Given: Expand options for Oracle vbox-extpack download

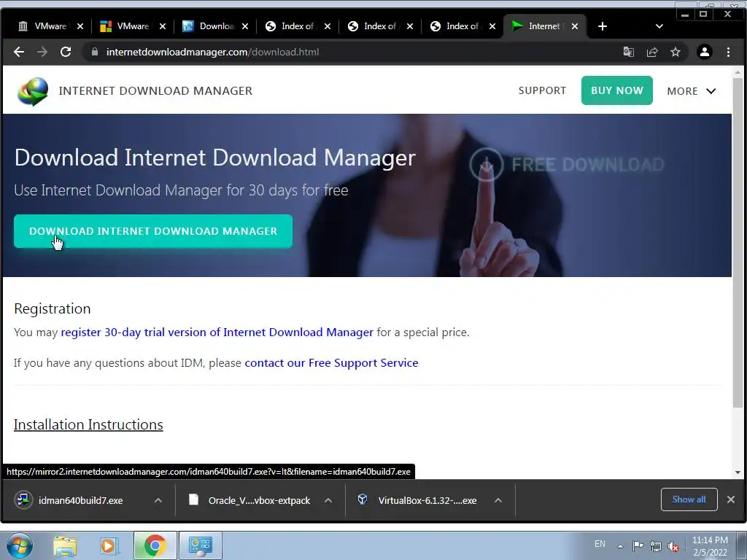Looking at the screenshot, I should click(328, 500).
